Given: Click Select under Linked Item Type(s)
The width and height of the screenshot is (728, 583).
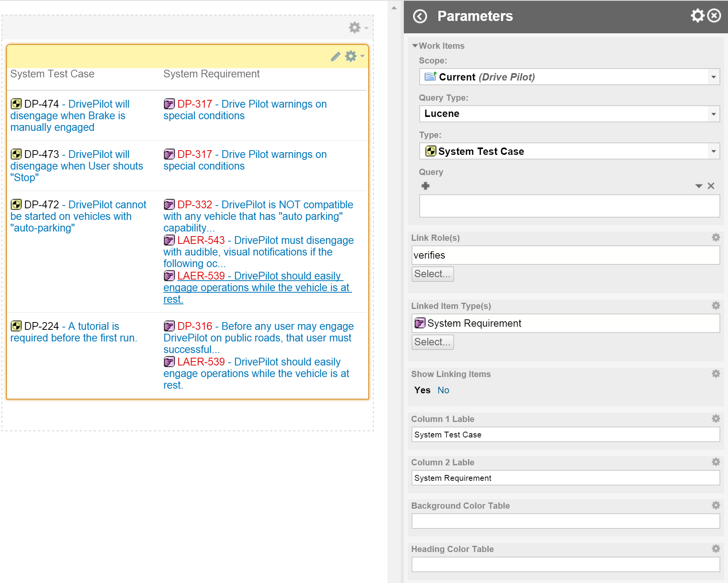Looking at the screenshot, I should pyautogui.click(x=432, y=342).
